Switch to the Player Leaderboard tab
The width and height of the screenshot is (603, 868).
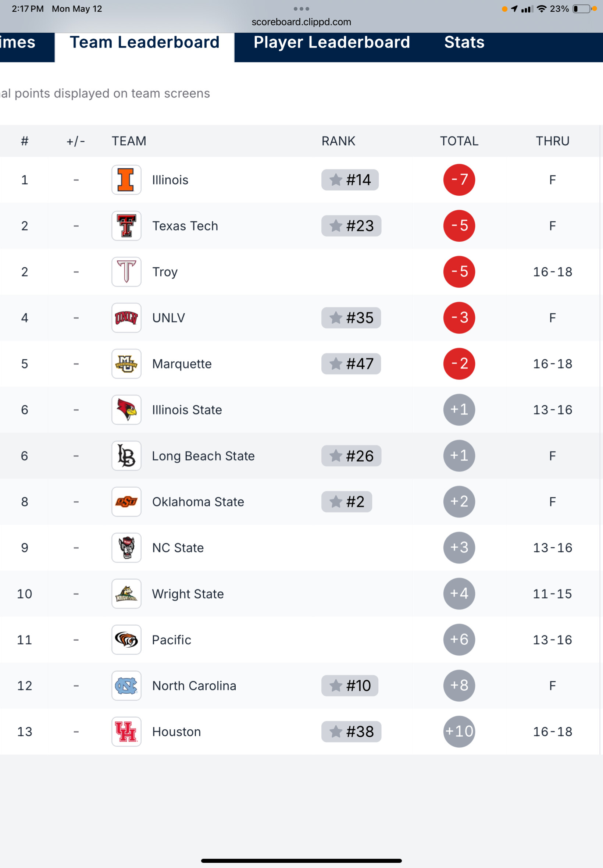coord(332,42)
